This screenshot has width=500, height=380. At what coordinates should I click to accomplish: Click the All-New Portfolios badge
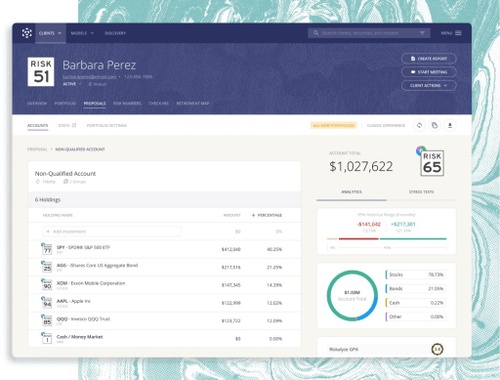click(x=334, y=125)
